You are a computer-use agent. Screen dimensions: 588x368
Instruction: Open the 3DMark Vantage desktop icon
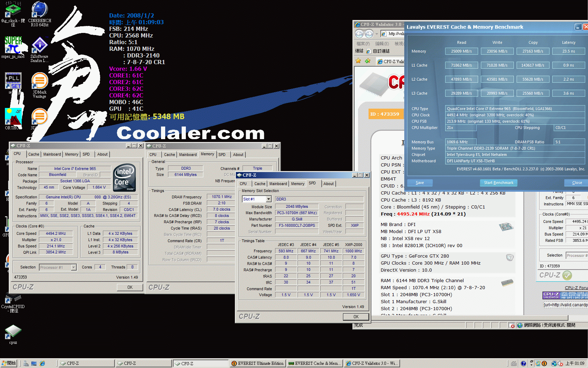[x=40, y=85]
